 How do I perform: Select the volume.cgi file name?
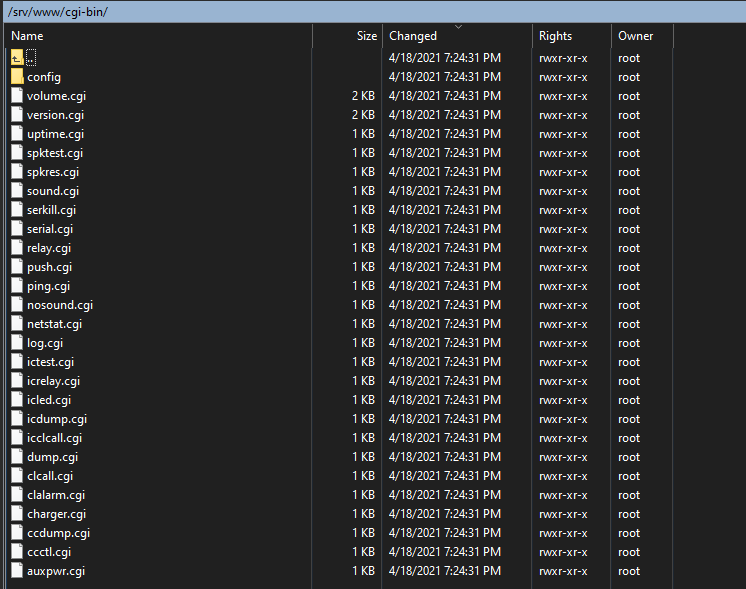click(x=56, y=96)
